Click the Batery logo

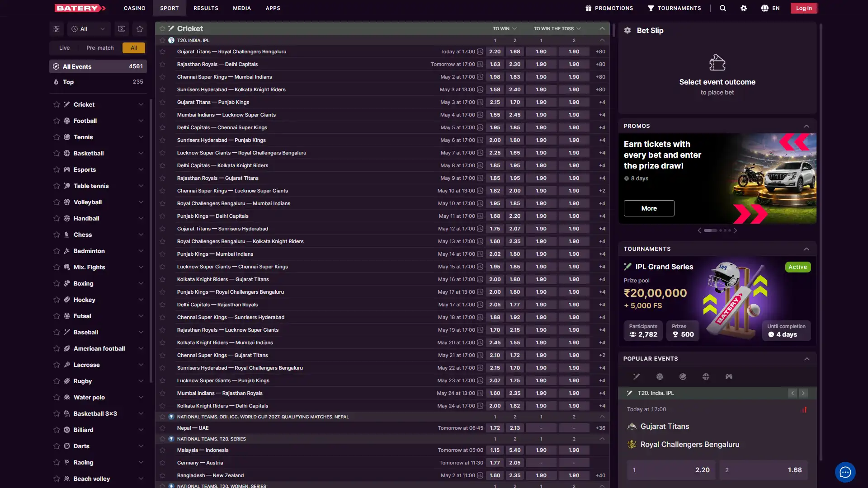pyautogui.click(x=80, y=8)
